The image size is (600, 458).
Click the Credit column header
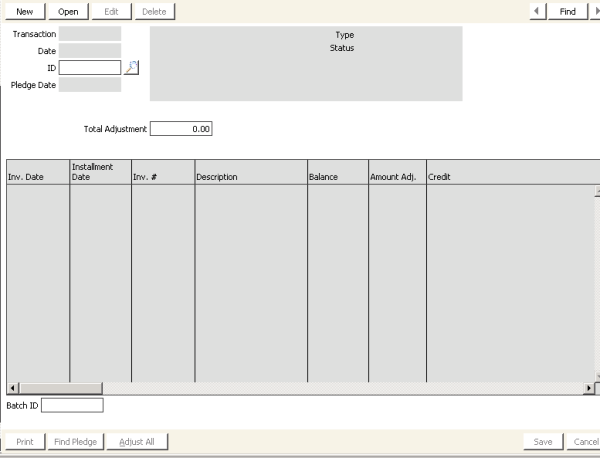point(513,172)
